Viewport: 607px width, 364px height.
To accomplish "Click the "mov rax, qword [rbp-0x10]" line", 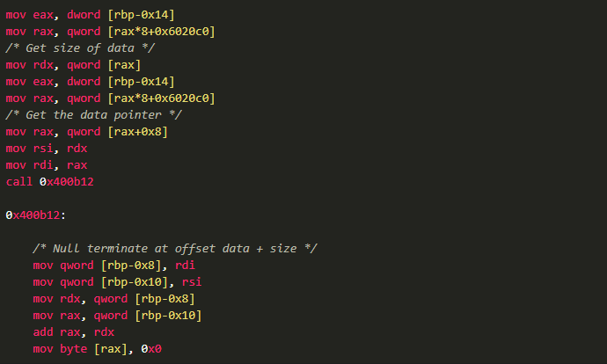I will (117, 315).
